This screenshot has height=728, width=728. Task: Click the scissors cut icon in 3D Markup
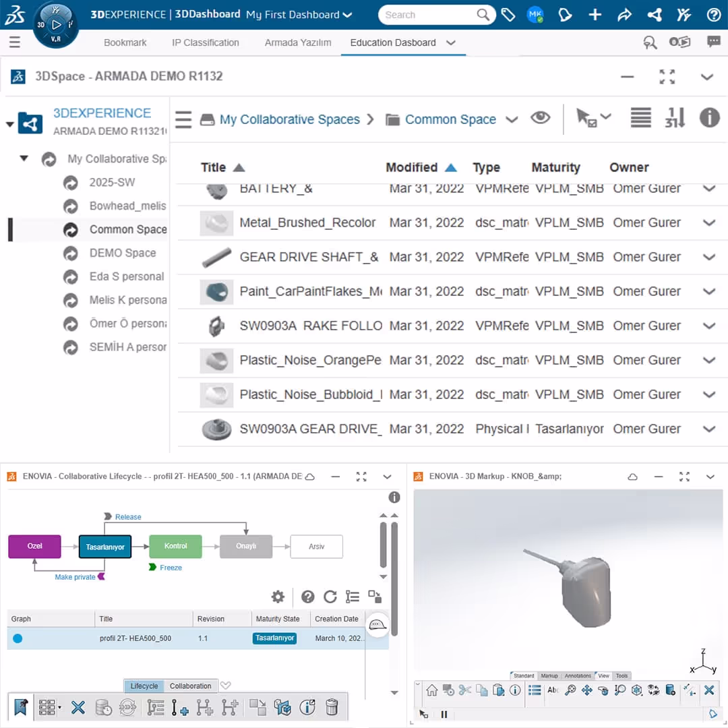[464, 690]
